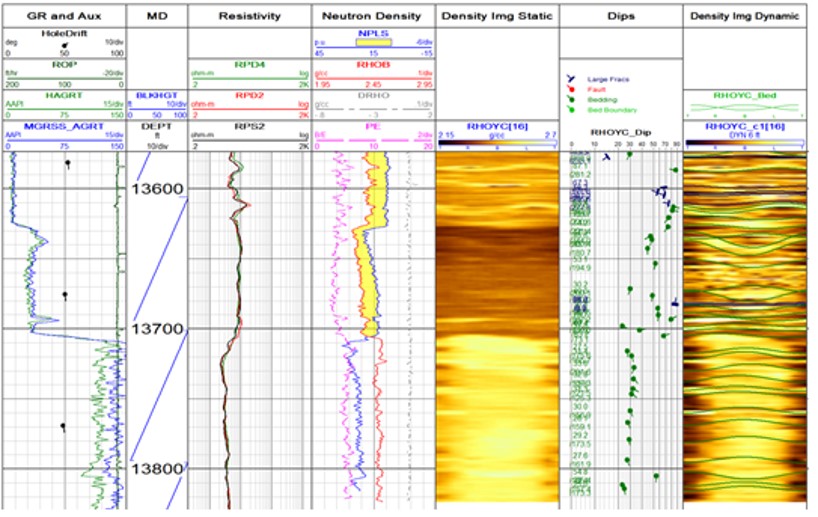Select the RHOYC[16] color scale bar

click(497, 145)
